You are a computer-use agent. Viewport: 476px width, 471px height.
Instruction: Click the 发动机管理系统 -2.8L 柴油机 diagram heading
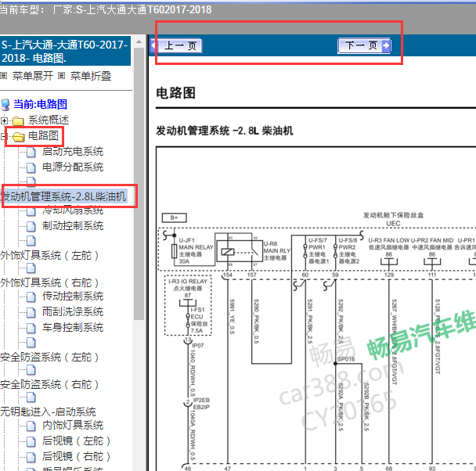click(225, 131)
